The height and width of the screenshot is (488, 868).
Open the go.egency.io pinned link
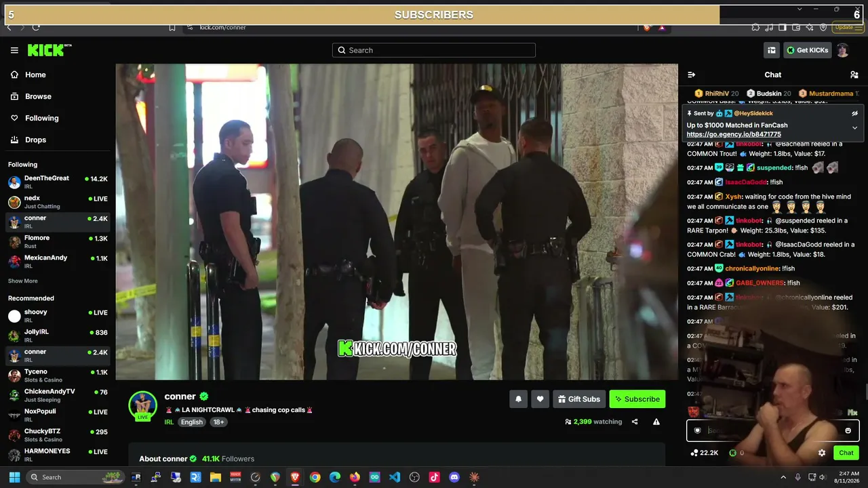[x=734, y=134]
